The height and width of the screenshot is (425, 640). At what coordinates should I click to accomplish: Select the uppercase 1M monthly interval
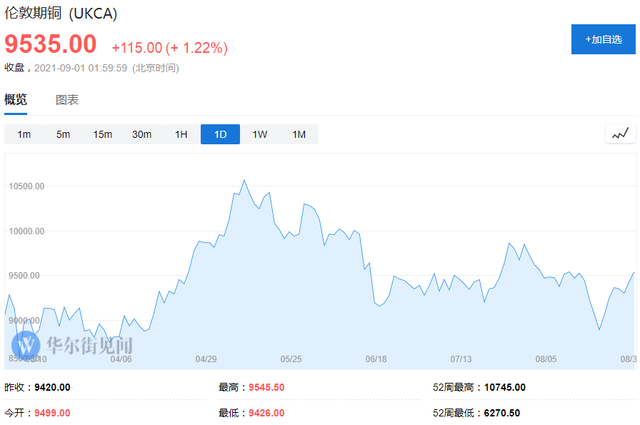click(x=298, y=134)
